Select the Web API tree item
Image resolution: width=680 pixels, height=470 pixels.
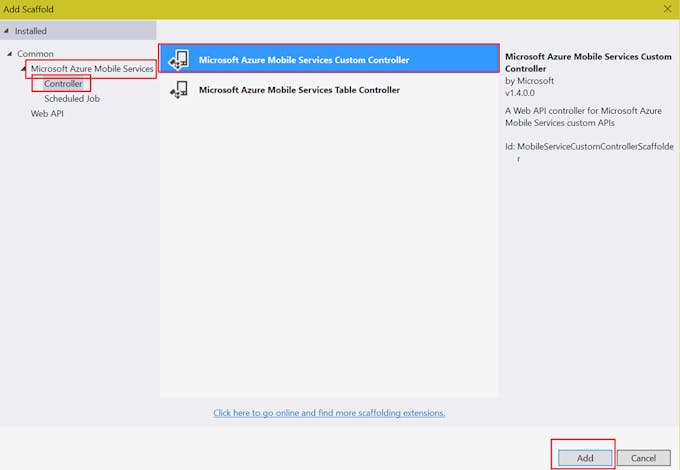click(47, 114)
